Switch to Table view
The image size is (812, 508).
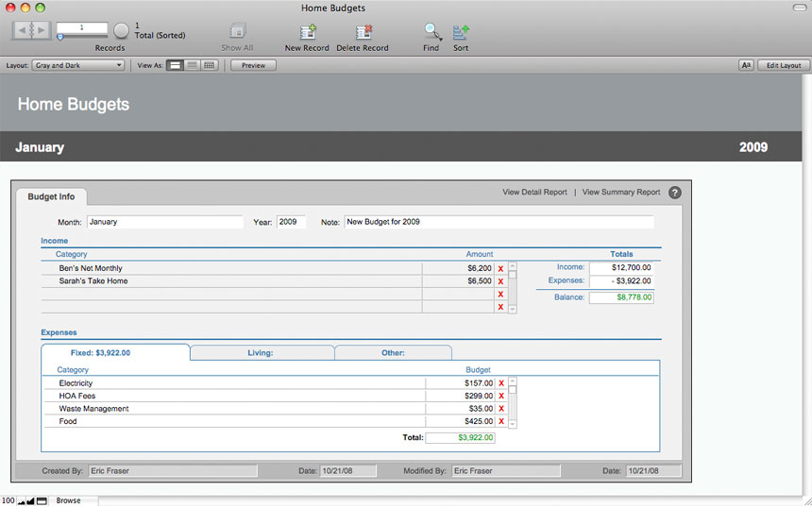210,65
